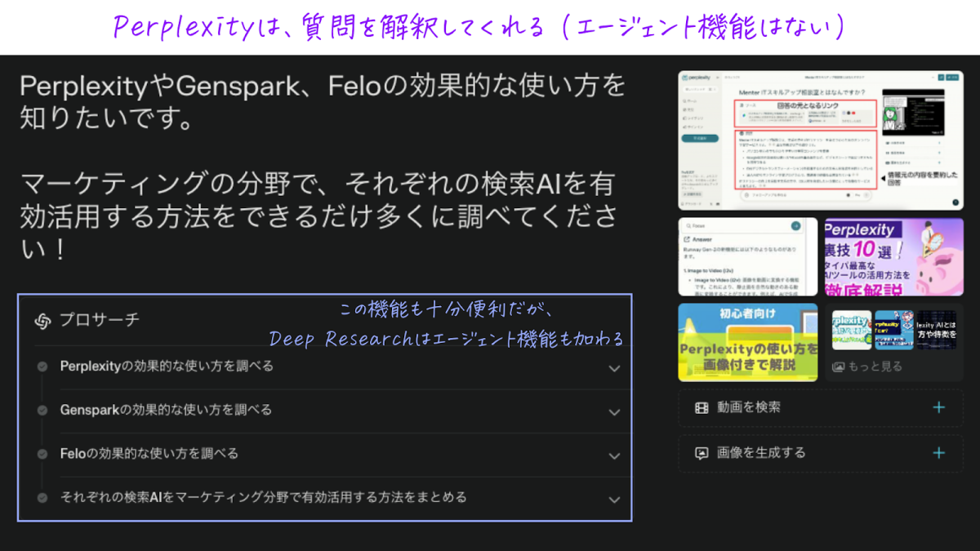
Task: Select the それぞれの検索AIをマーケティング分野 step text
Action: [263, 497]
